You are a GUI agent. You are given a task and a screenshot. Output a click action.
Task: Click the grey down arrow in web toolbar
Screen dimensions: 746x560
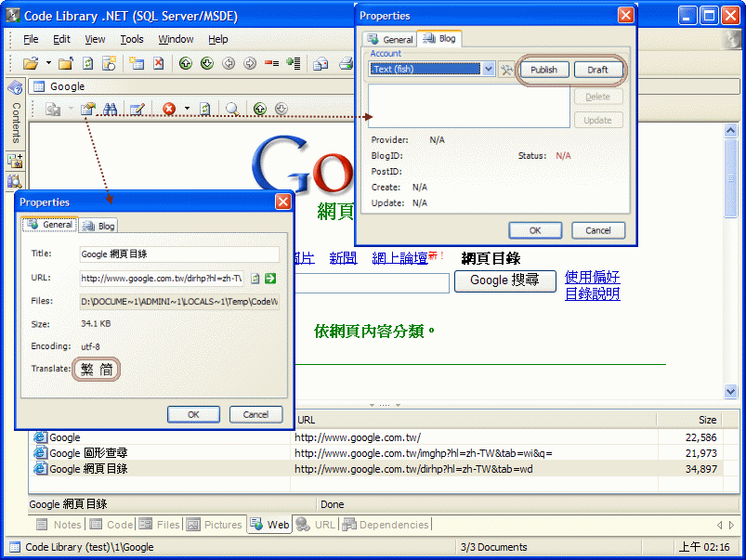coord(281,109)
